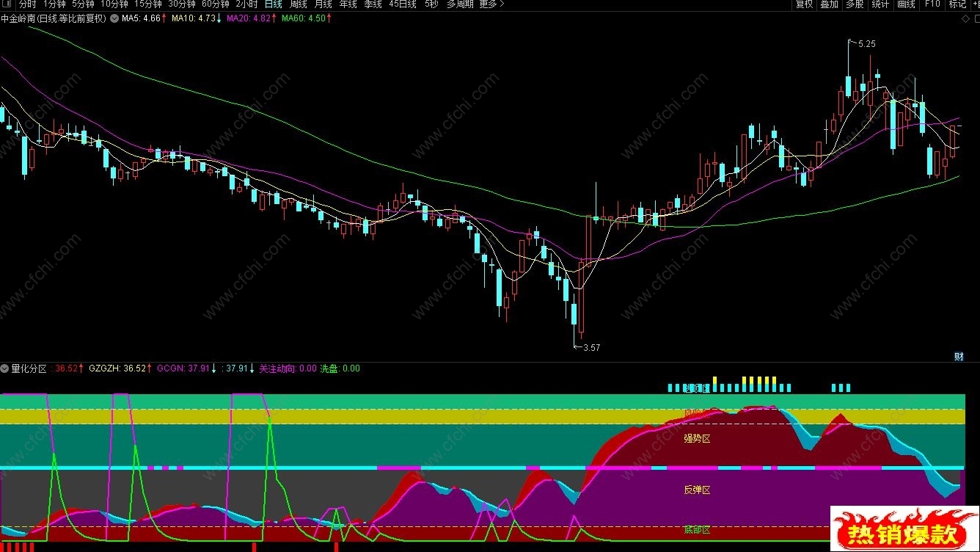Expand the 量化分区 indicator settings arrow

[4, 368]
